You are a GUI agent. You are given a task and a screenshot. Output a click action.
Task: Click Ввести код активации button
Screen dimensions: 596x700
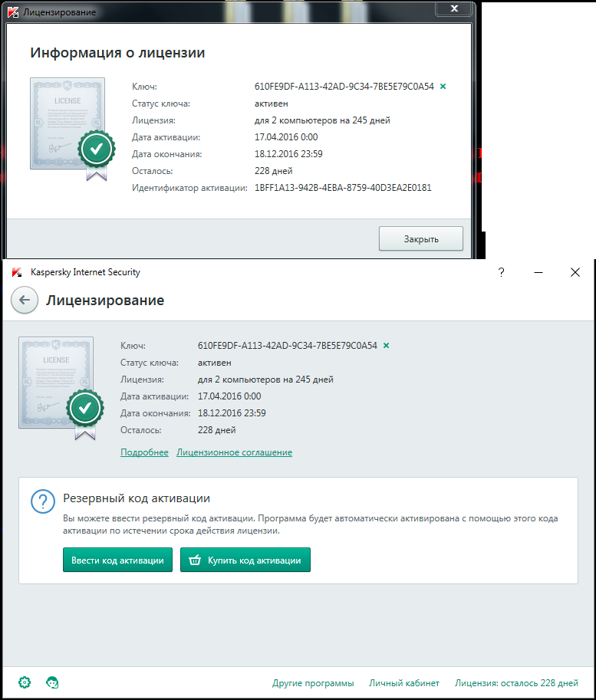point(117,560)
